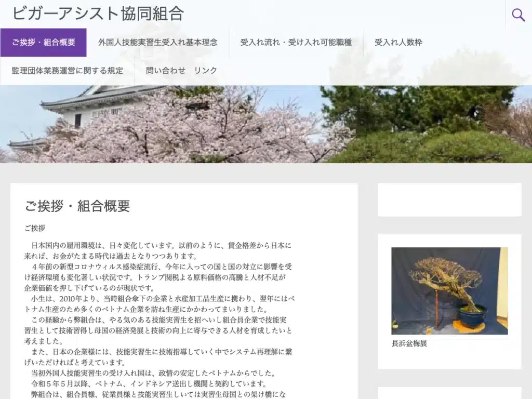The width and height of the screenshot is (532, 399).
Task: Click the line starting 来れば、お金がたまる時代
Action: coord(111,256)
